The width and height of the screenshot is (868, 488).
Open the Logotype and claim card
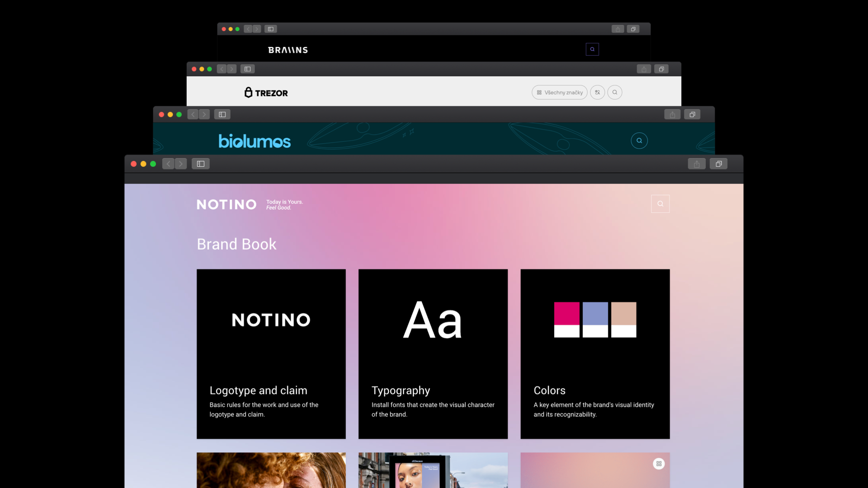click(x=271, y=354)
